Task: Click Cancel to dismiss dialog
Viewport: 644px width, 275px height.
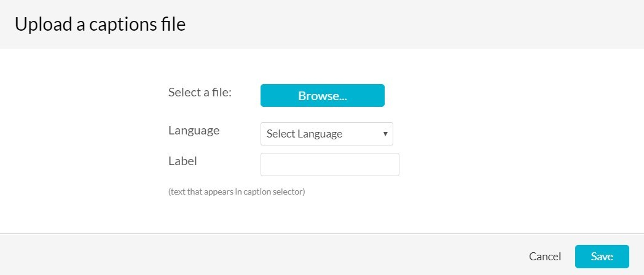Action: (544, 257)
